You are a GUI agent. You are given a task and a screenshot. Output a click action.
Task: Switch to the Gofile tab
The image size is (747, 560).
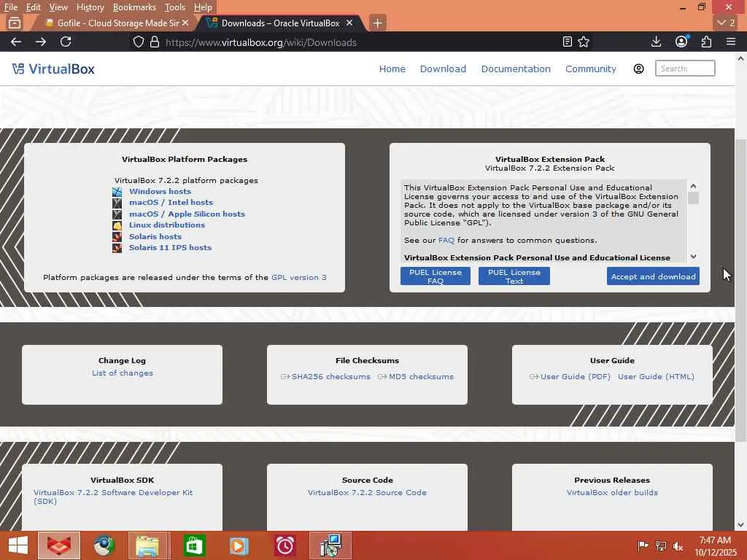pyautogui.click(x=113, y=23)
